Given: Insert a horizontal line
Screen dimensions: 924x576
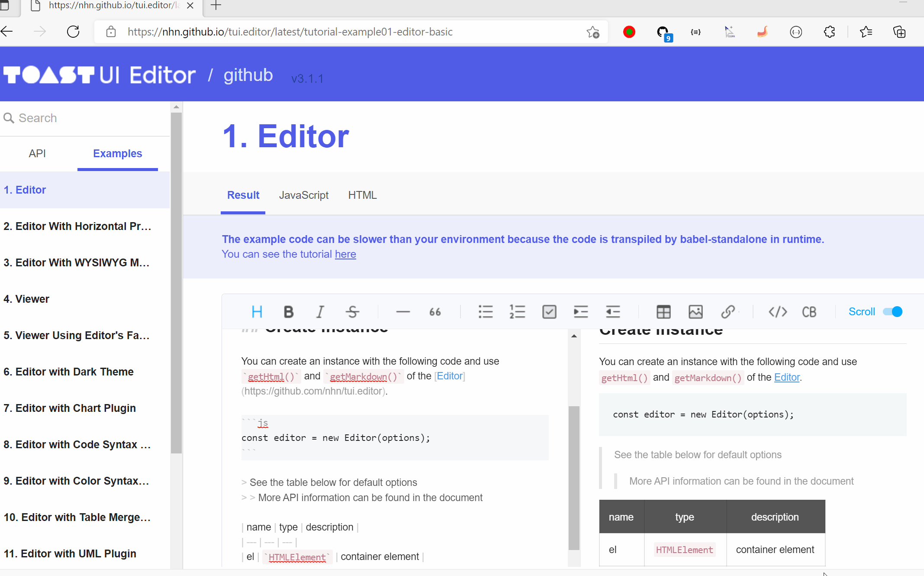Looking at the screenshot, I should pos(402,311).
